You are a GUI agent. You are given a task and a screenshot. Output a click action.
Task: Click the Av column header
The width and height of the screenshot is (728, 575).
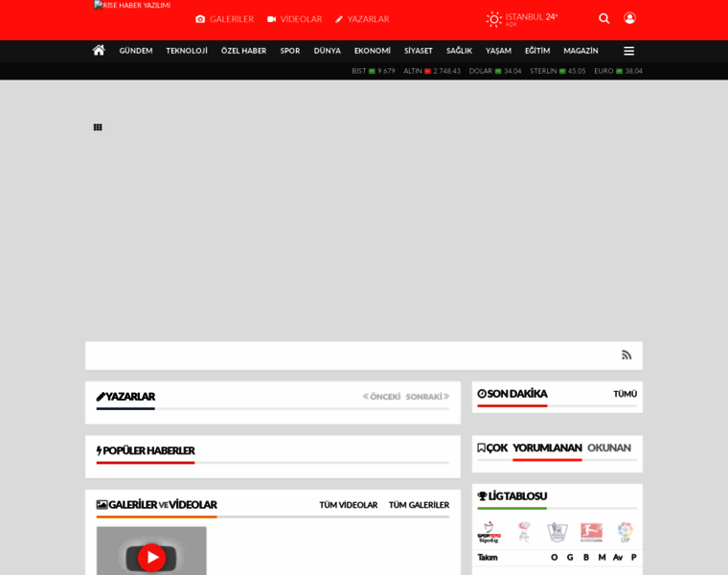618,558
